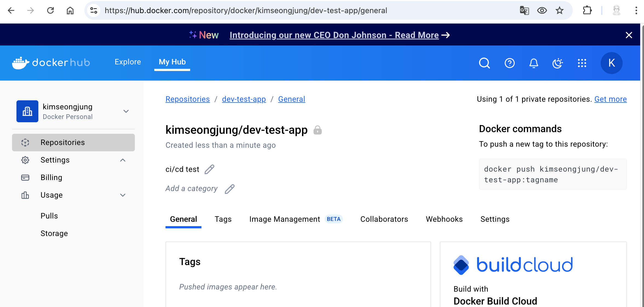Go back using the browser back arrow
Screen dimensions: 644x307
pos(11,11)
